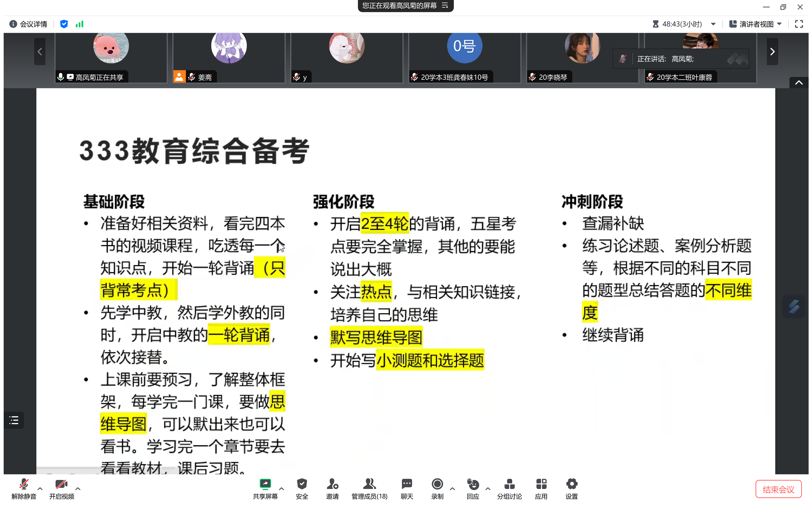This screenshot has height=507, width=812.
Task: Open the meeting timer 48:43 dropdown
Action: tap(713, 24)
